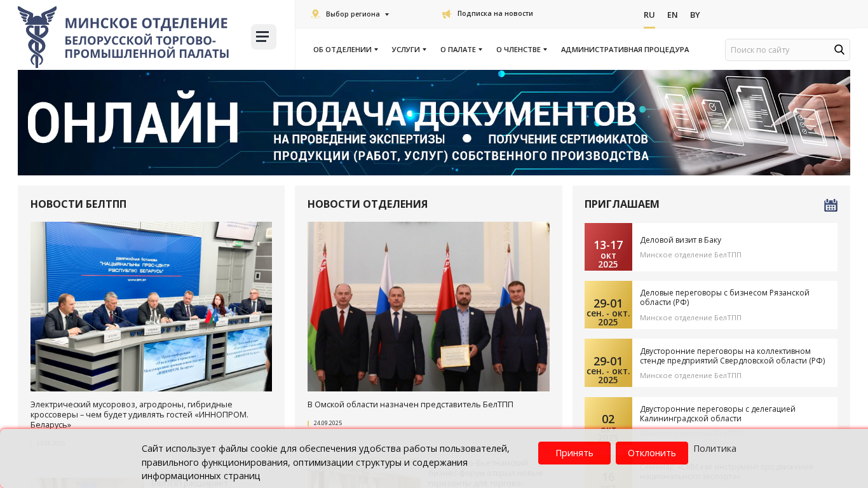Switch language to RU
Screen dimensions: 868x488
click(x=649, y=15)
